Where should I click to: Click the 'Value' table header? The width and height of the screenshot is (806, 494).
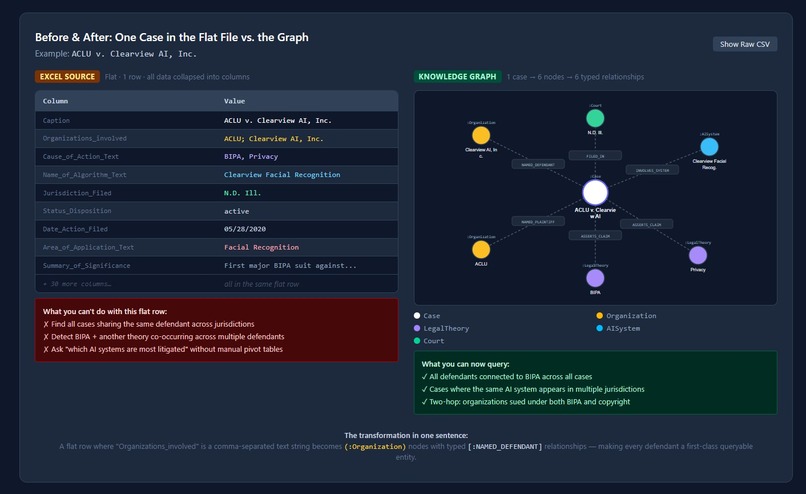(234, 101)
